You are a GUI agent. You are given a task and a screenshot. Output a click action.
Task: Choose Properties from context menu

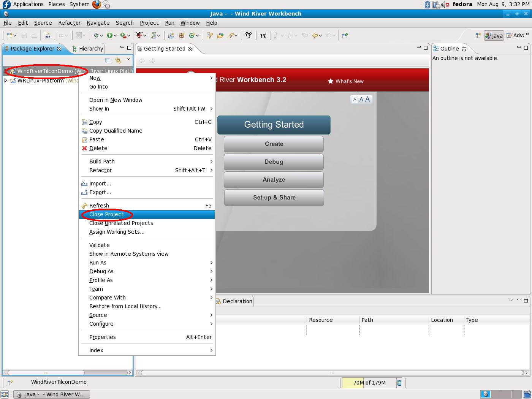coord(147,337)
